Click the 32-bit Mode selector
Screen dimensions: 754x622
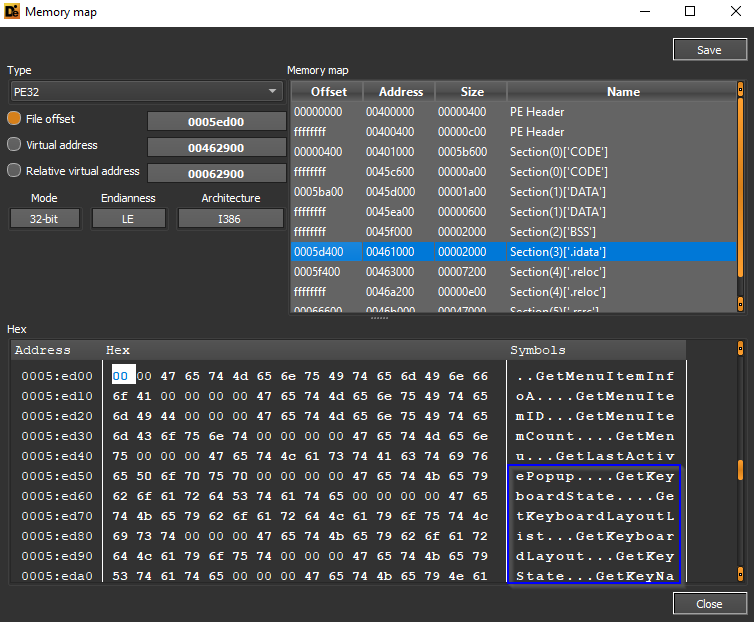[44, 219]
